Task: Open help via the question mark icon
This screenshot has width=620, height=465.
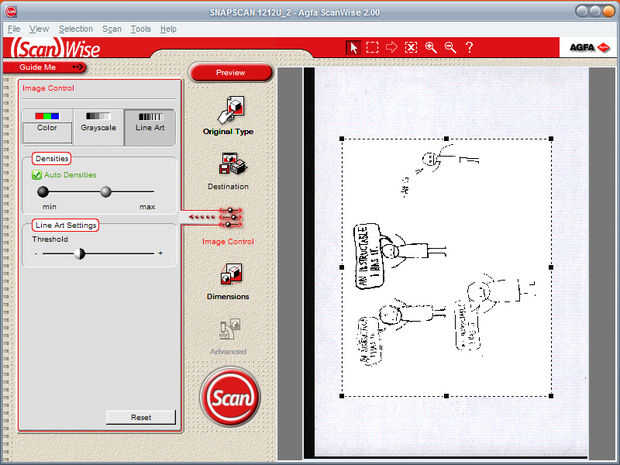Action: [469, 48]
